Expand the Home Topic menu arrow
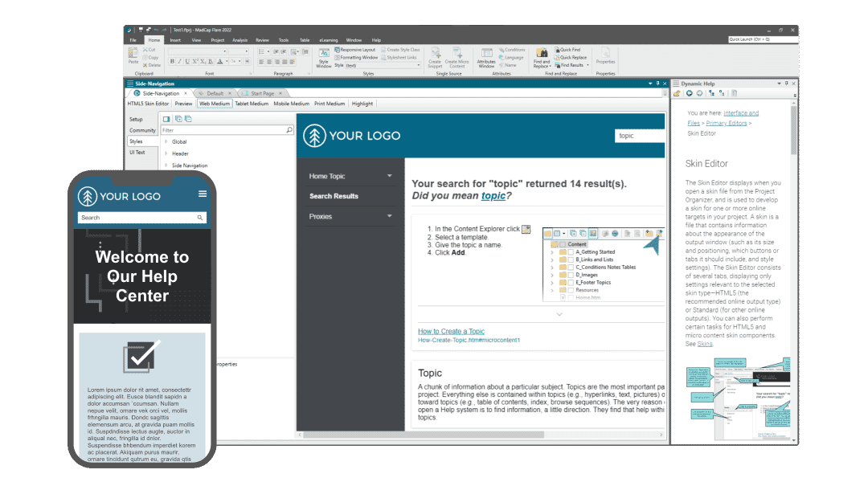This screenshot has height=482, width=868. [390, 176]
